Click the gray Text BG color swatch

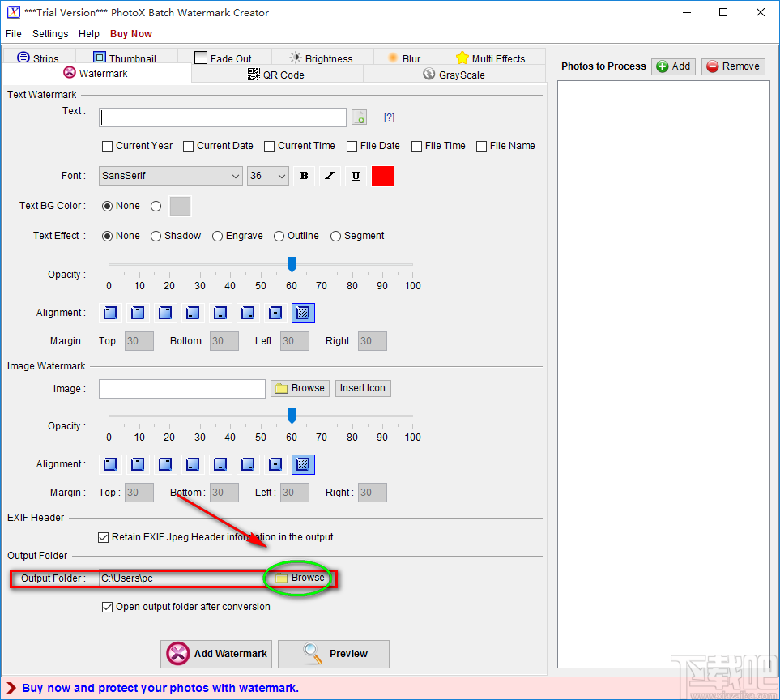[180, 206]
